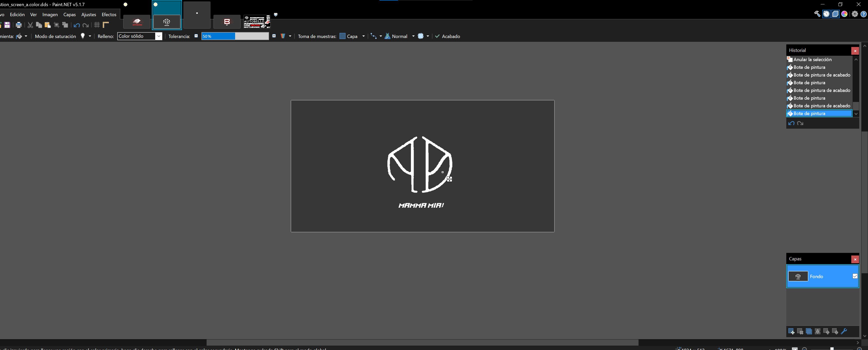868x350 pixels.
Task: Click Historial list scroll up arrow button
Action: pos(856,59)
